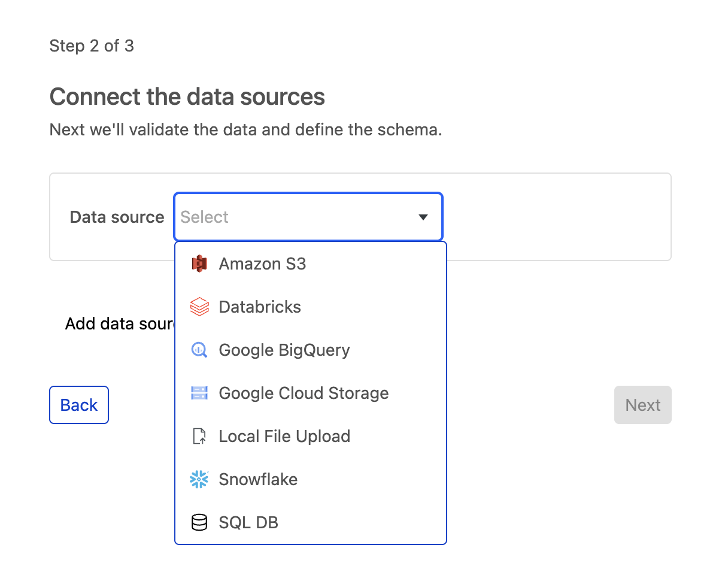This screenshot has height=575, width=728.
Task: Click the Snowflake logo icon
Action: 199,479
